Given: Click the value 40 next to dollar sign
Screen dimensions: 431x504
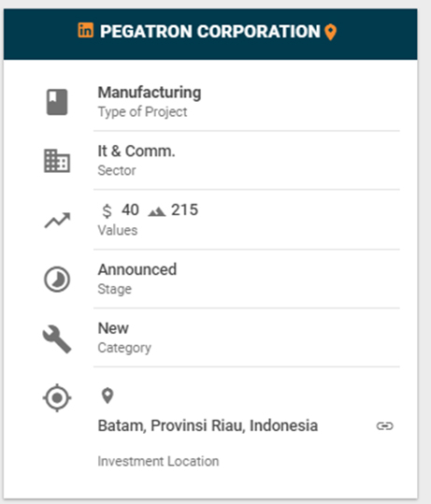Looking at the screenshot, I should 130,209.
